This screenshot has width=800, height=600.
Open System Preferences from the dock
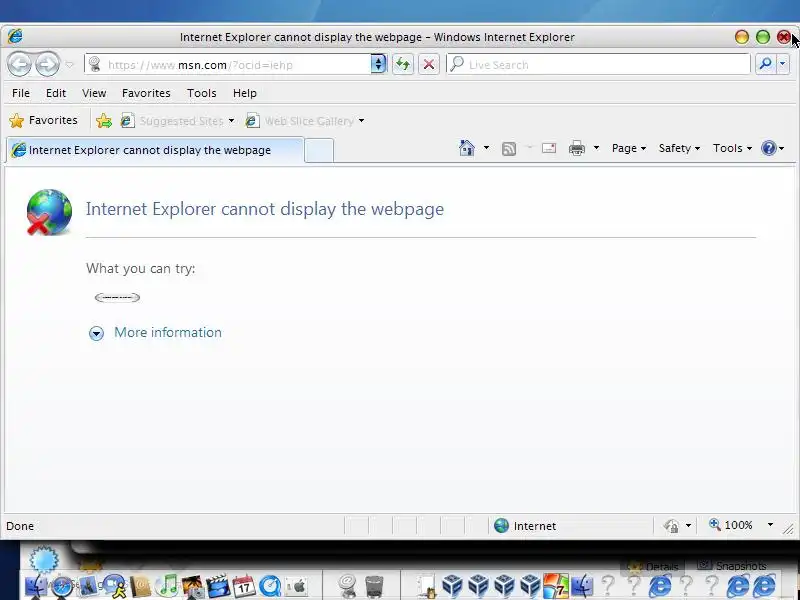[x=295, y=586]
